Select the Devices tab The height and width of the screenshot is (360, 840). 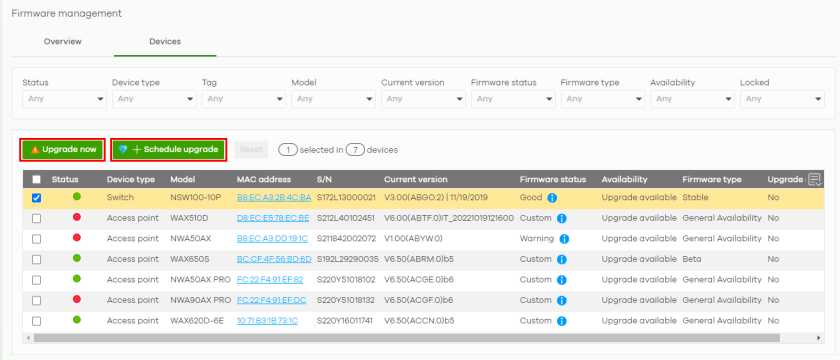165,41
